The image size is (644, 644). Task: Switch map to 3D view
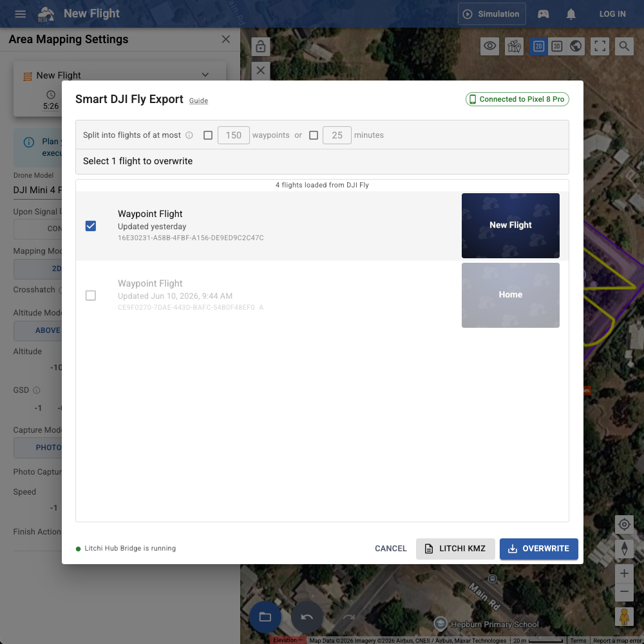tap(557, 46)
